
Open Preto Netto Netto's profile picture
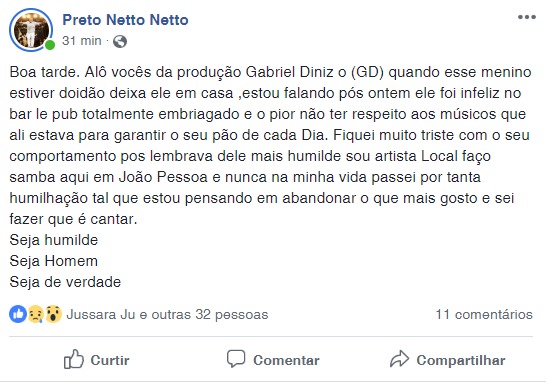31,30
